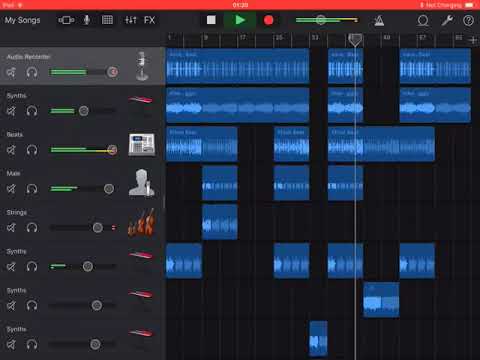Tap bar 9 on the timeline ruler
480x360 pixels.
click(206, 37)
